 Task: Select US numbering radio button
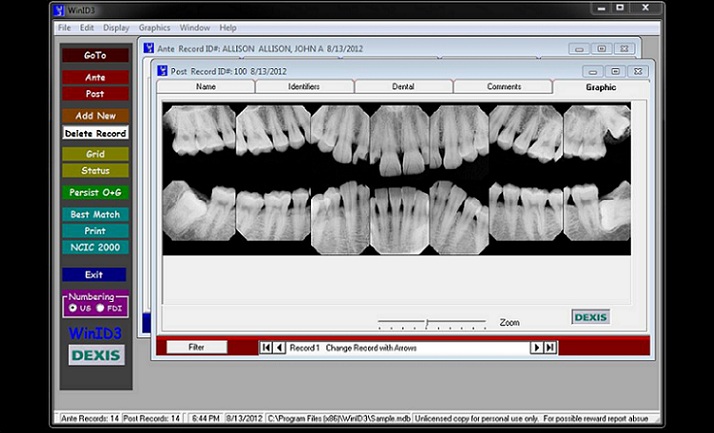(x=73, y=308)
